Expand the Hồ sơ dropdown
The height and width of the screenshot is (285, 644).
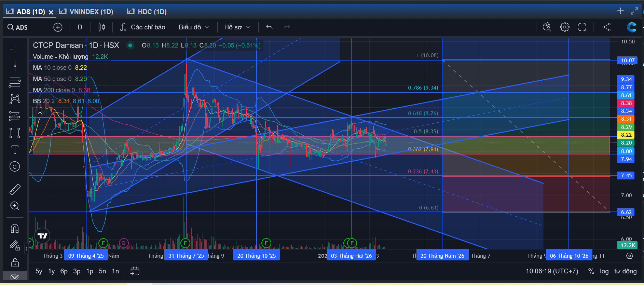click(x=237, y=27)
